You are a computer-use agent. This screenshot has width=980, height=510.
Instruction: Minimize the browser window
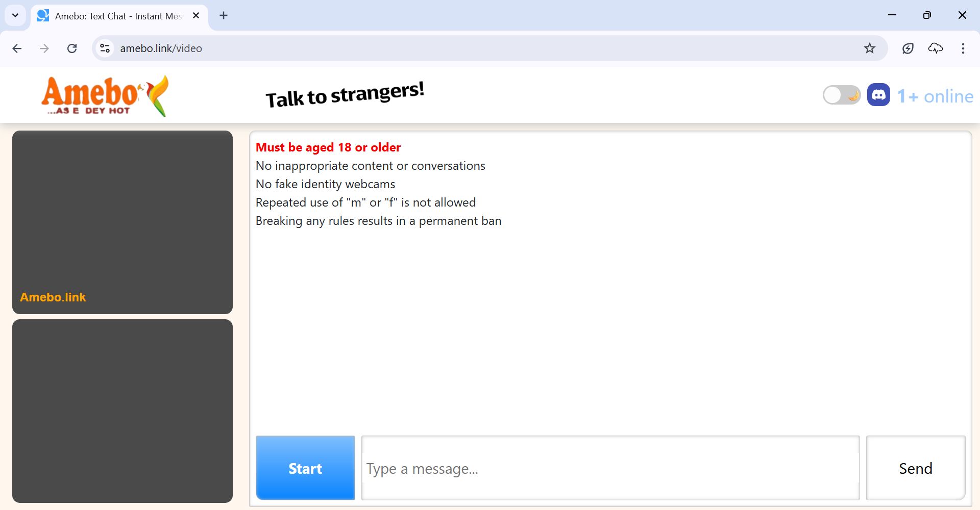[x=892, y=15]
